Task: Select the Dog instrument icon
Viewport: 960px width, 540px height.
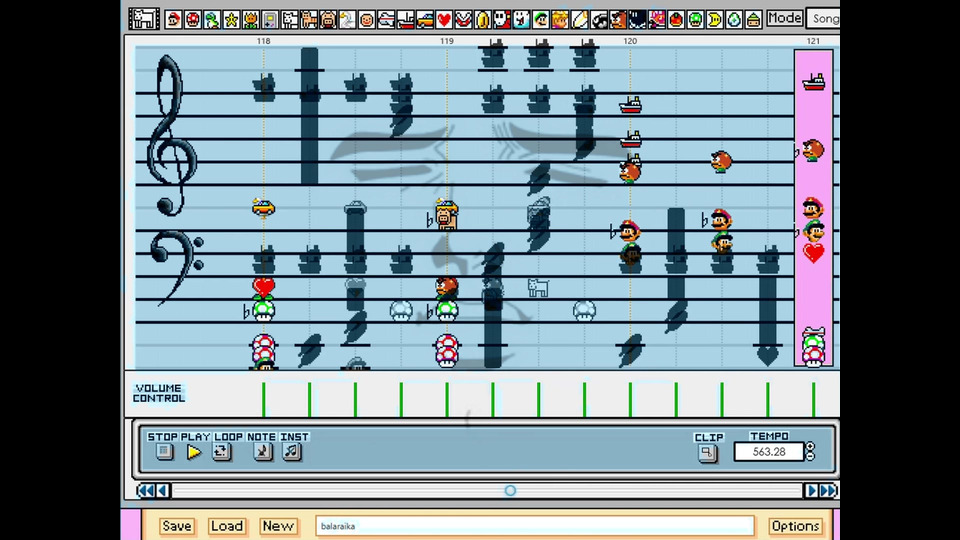Action: 290,20
